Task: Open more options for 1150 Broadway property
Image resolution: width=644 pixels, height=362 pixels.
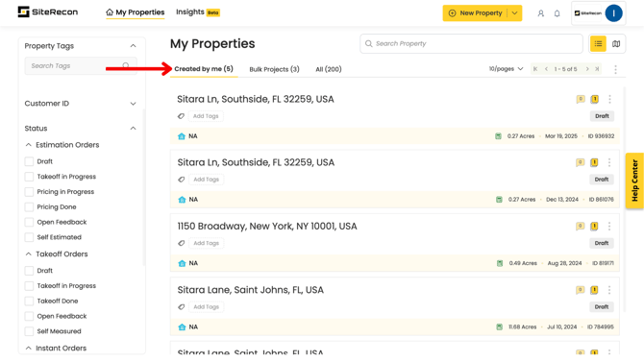Action: (609, 227)
